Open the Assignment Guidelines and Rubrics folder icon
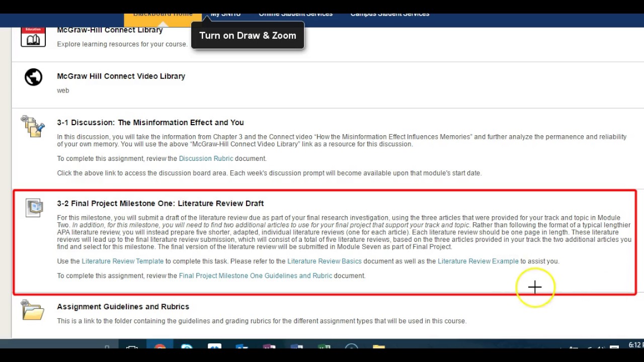The image size is (644, 362). tap(33, 310)
